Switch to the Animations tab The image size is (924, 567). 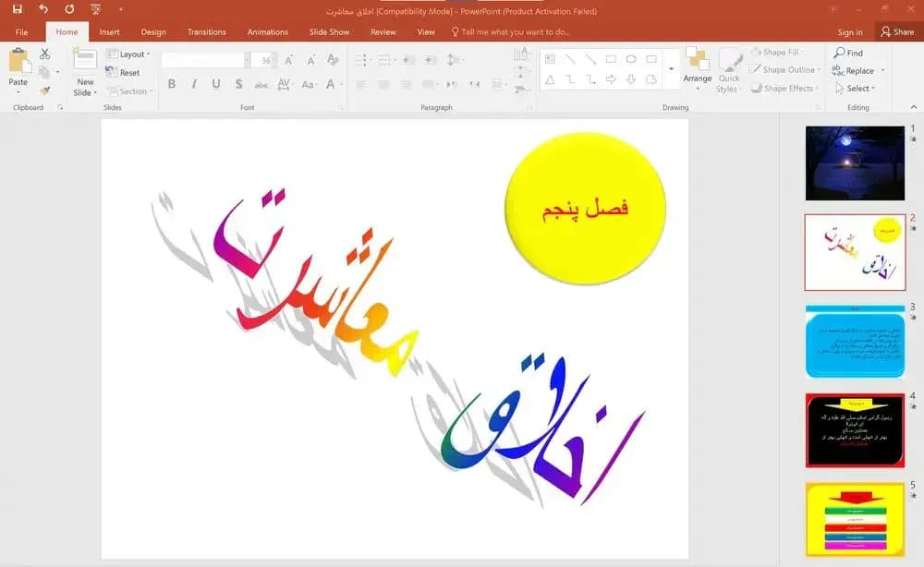click(268, 31)
